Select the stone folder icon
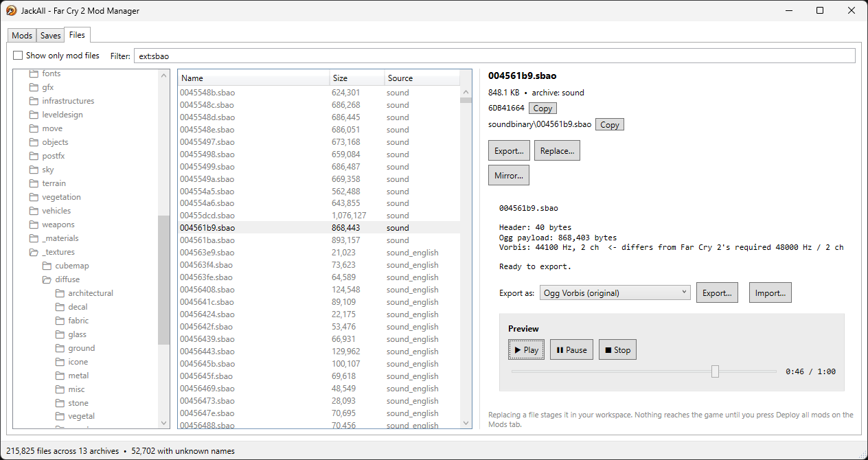 pos(60,403)
